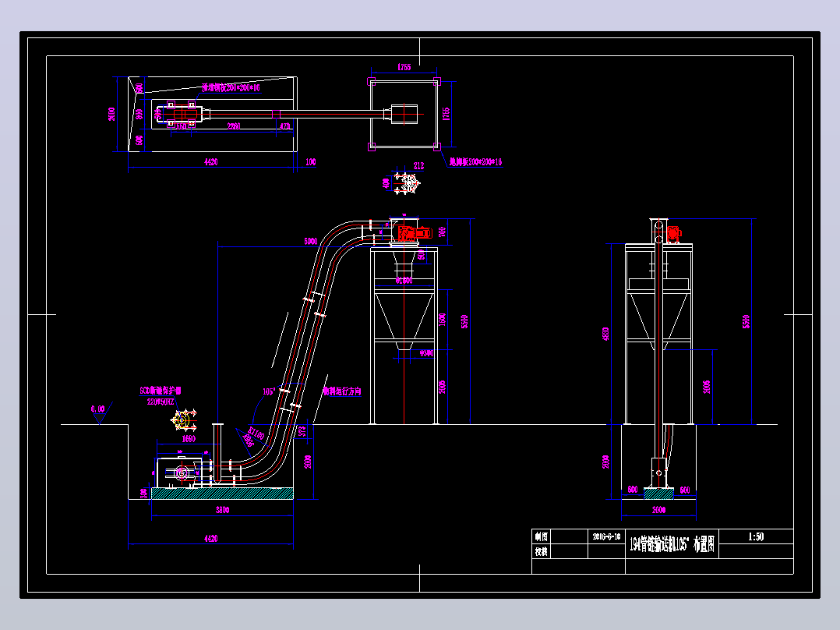
Task: Select the 105° angle dimension
Action: point(270,391)
